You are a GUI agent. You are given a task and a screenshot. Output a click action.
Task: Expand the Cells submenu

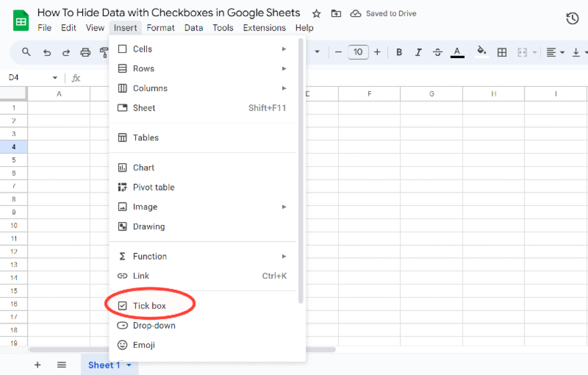(202, 49)
